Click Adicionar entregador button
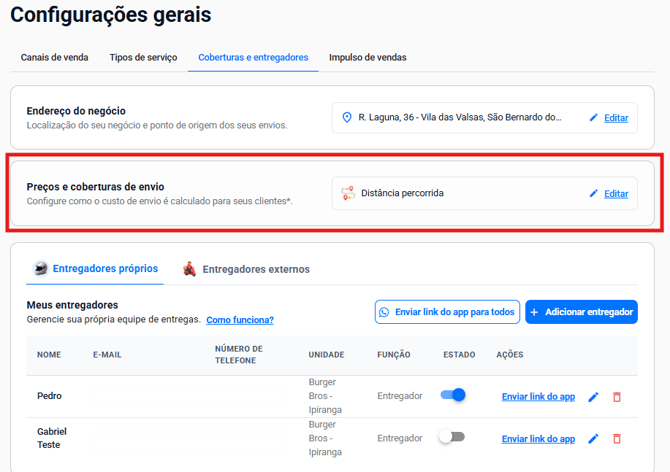 (581, 312)
